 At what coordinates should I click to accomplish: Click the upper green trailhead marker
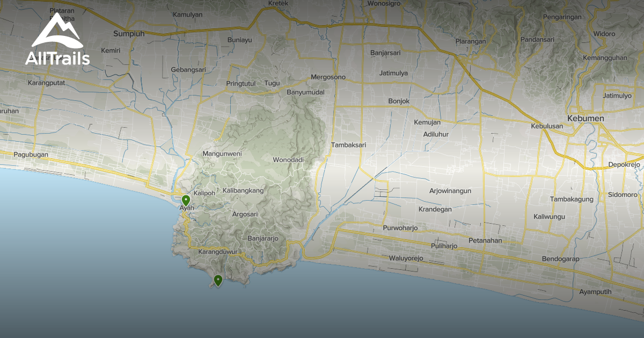[x=185, y=200]
